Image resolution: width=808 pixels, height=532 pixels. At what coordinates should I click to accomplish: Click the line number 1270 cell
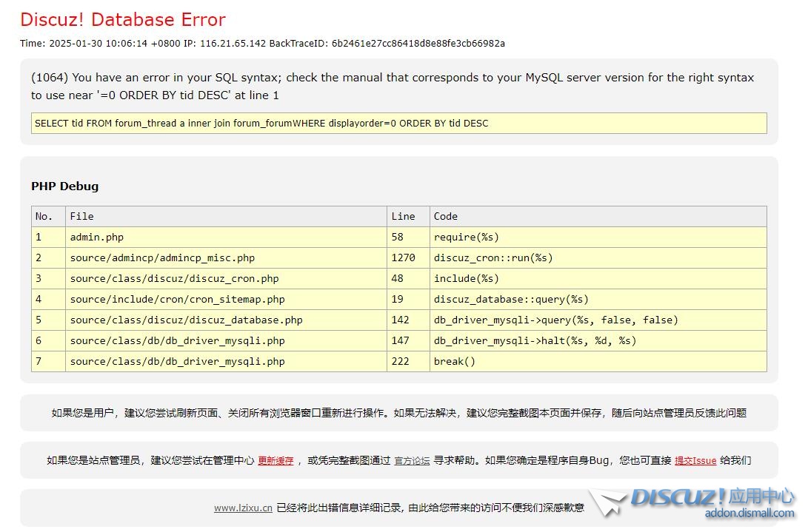coord(408,257)
